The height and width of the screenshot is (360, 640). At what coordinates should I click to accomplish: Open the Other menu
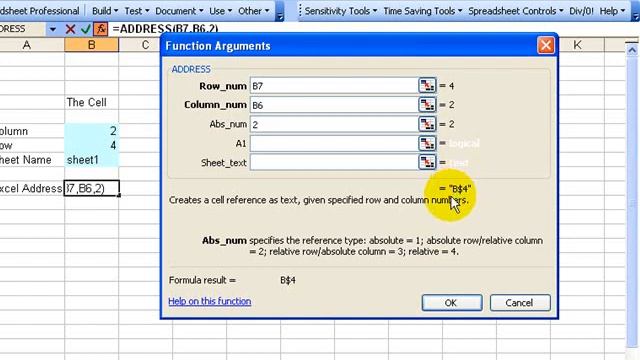[253, 11]
